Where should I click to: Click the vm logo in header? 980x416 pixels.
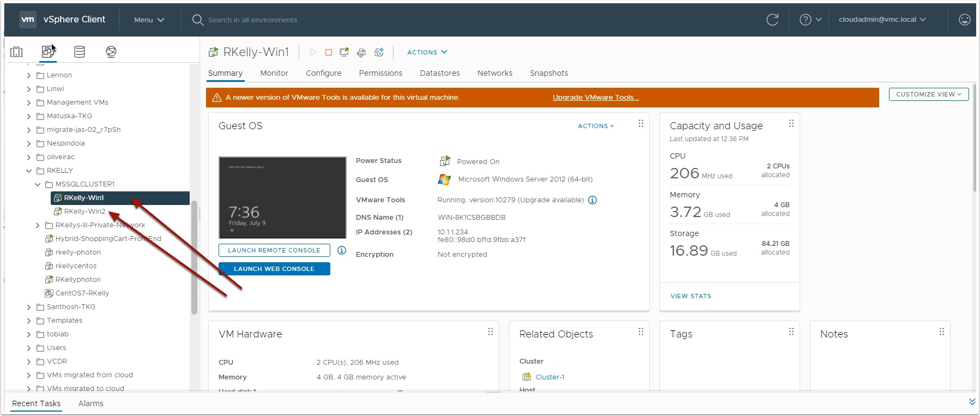click(x=28, y=20)
